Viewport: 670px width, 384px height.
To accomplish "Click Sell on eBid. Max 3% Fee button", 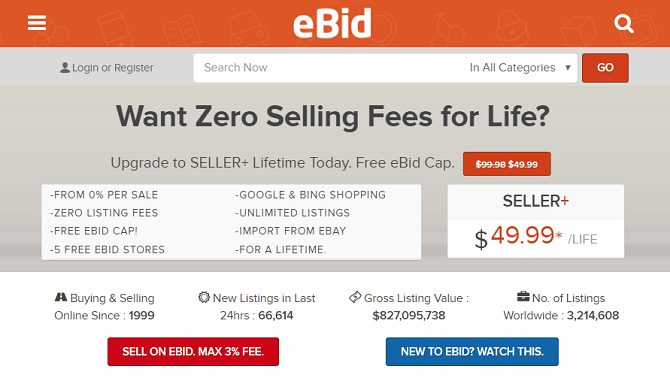I will pyautogui.click(x=193, y=352).
